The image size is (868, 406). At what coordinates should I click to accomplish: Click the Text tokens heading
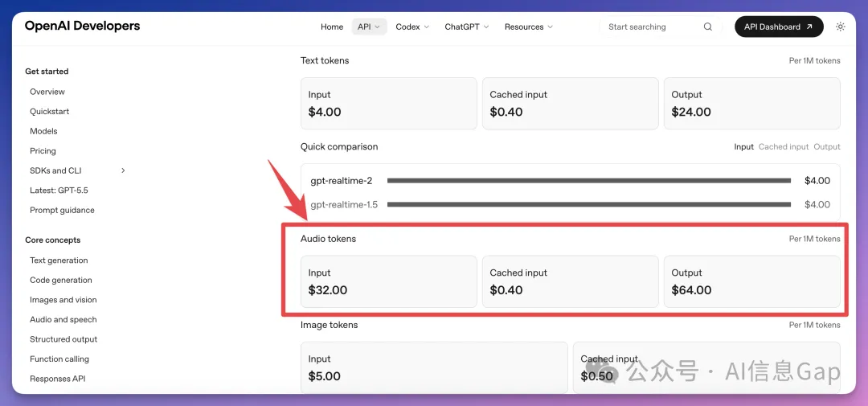click(325, 60)
